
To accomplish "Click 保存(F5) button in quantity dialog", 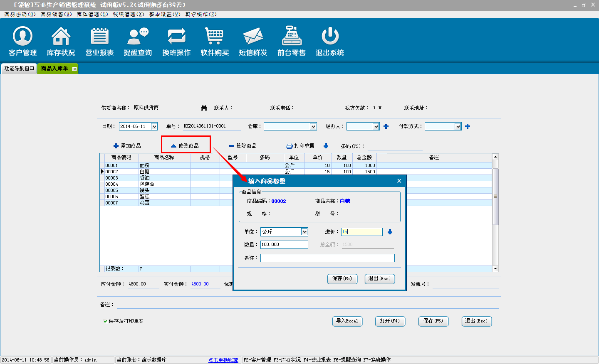I will [x=342, y=279].
